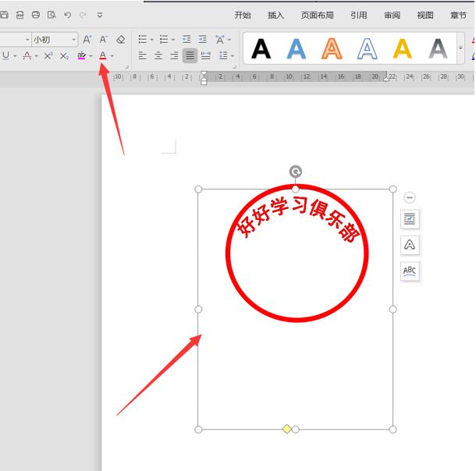Click the yellow diamond adjustment handle

(286, 429)
